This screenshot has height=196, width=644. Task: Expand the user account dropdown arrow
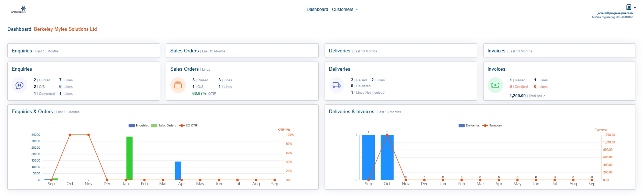click(x=635, y=8)
